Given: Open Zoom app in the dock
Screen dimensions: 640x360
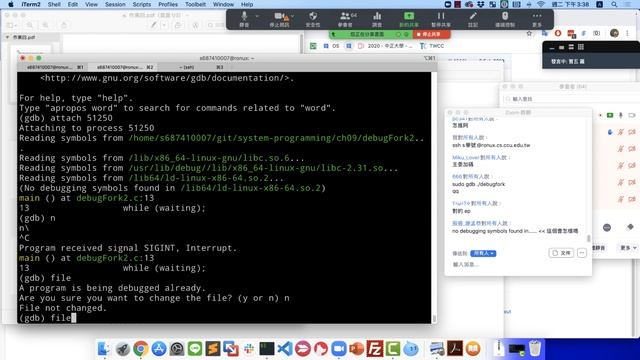Looking at the screenshot, I should 338,349.
